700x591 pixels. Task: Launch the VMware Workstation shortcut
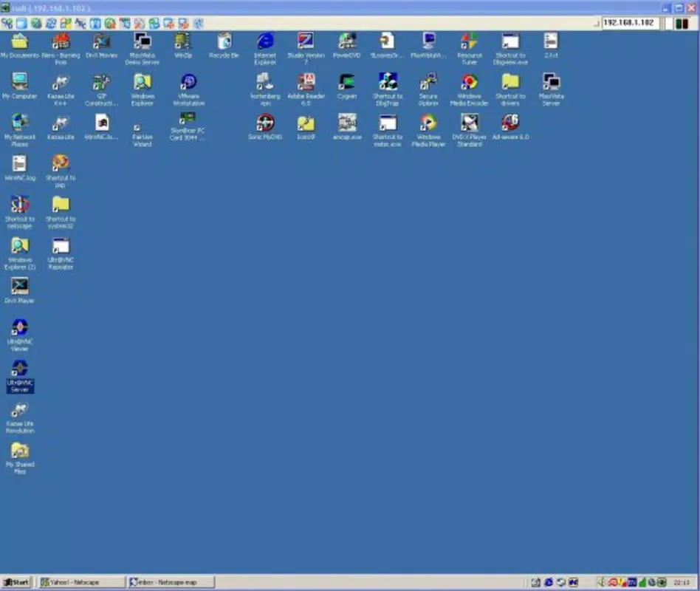(x=188, y=90)
